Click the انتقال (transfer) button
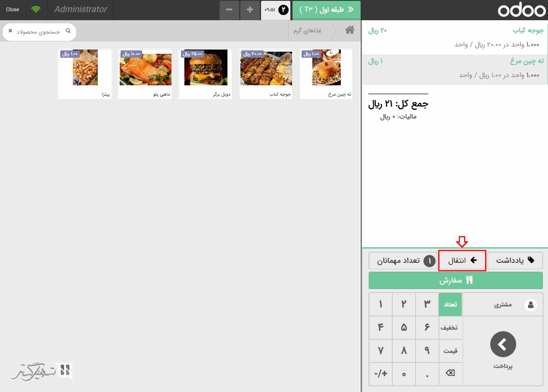Viewport: 548px width, 392px height. pos(462,261)
